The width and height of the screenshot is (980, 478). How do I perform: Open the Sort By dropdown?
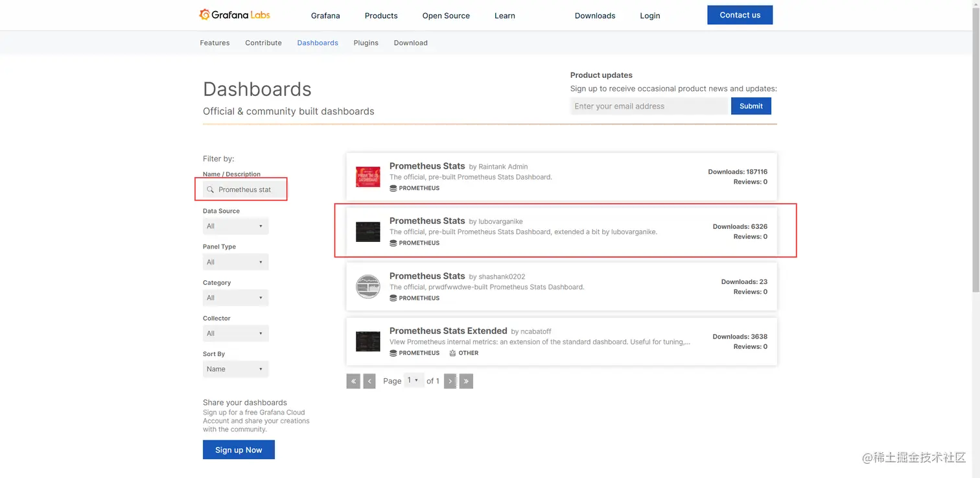coord(235,369)
